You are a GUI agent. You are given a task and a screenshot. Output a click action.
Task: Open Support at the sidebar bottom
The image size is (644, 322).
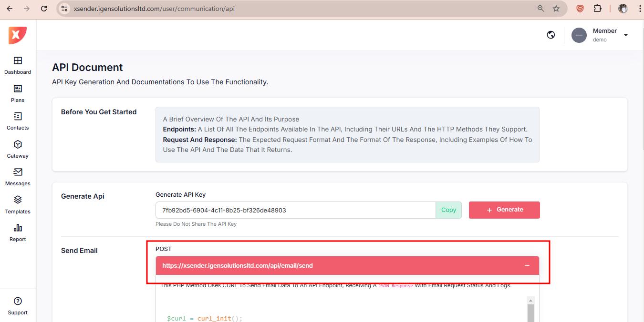click(x=18, y=306)
